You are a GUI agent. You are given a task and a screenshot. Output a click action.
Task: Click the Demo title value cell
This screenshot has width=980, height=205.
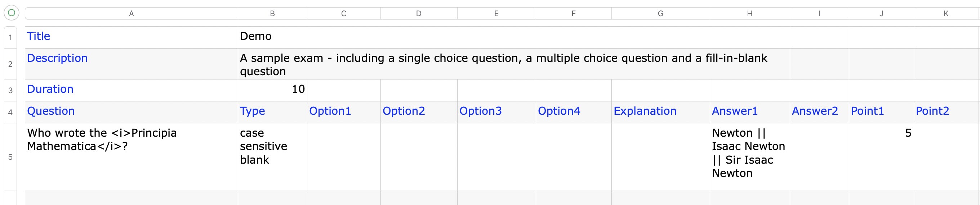pyautogui.click(x=513, y=37)
